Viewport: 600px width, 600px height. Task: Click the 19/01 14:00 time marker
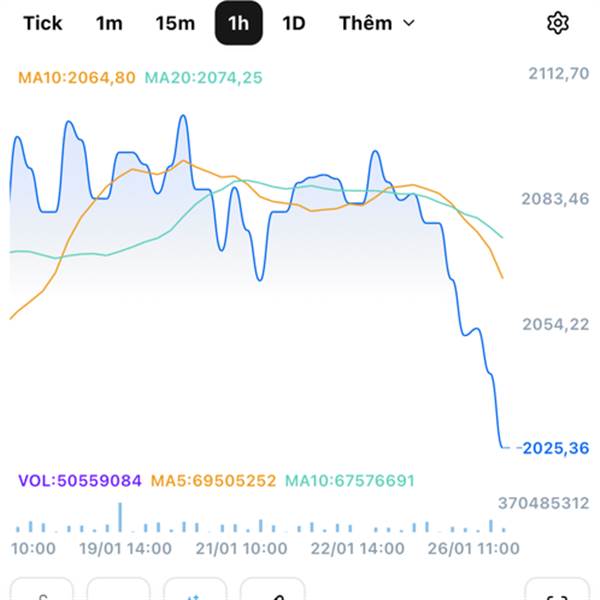coord(124,548)
